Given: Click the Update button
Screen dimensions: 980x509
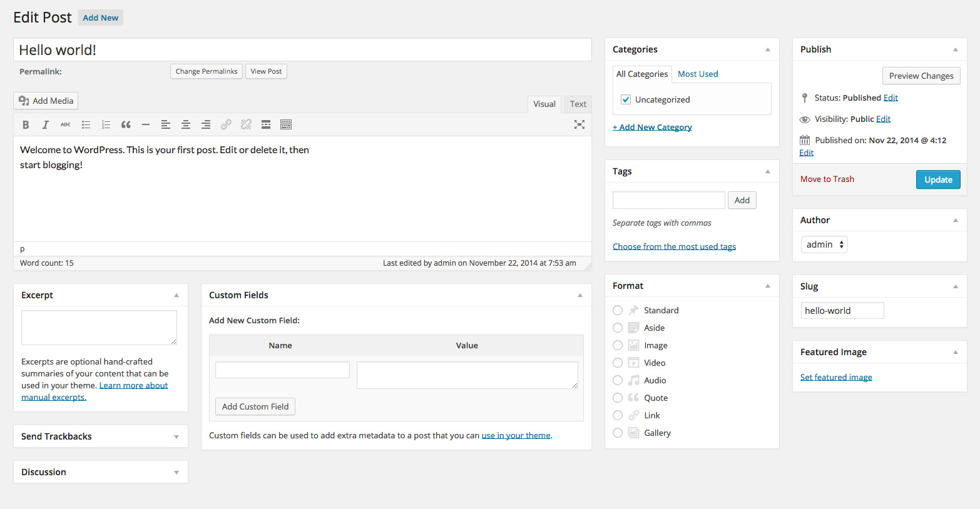Looking at the screenshot, I should click(937, 179).
